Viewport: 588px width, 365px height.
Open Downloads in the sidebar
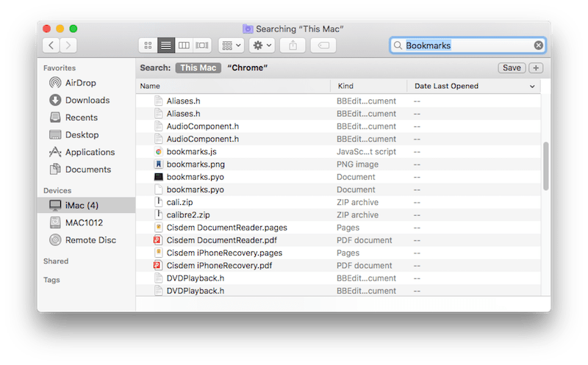tap(87, 100)
